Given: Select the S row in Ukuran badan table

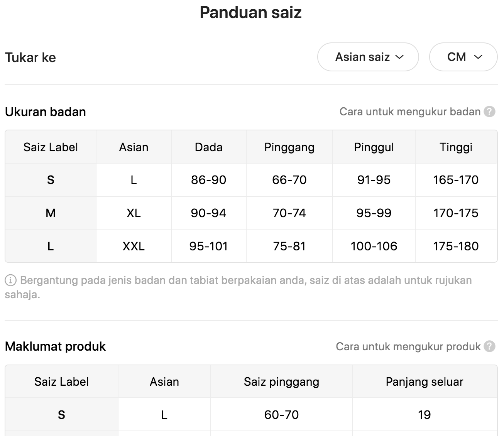Looking at the screenshot, I should coord(251,180).
